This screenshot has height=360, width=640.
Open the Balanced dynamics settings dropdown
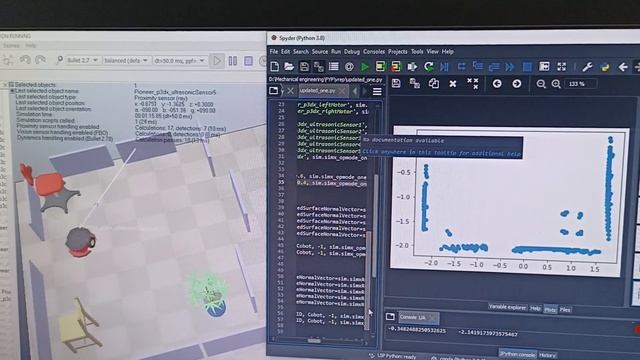(x=126, y=60)
